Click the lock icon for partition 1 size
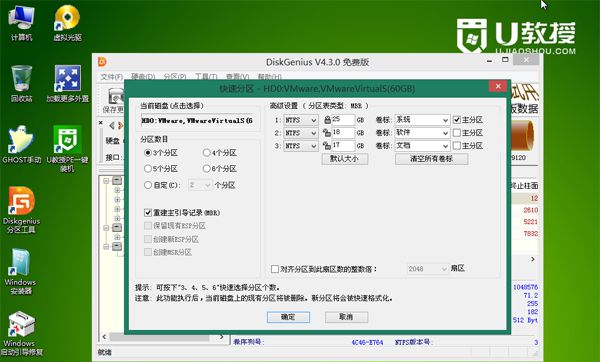Viewport: 600px width, 362px height. [x=327, y=120]
